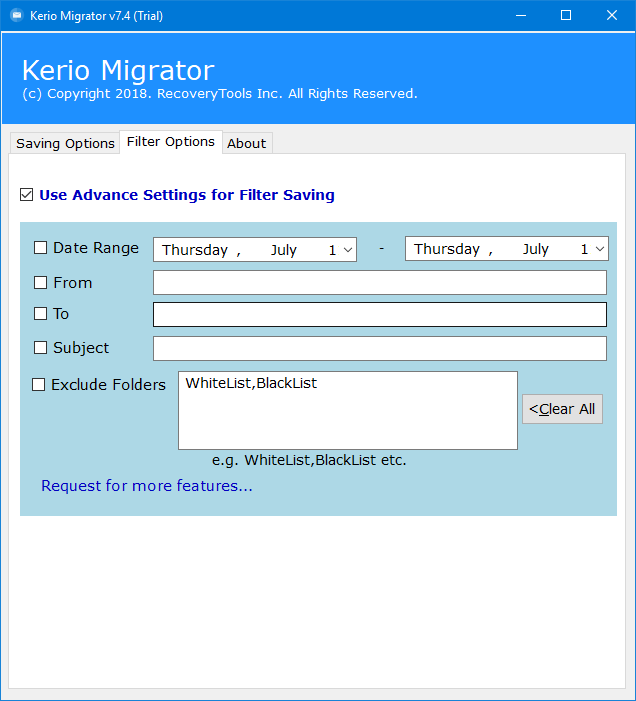Tick the From filter checkbox
Image resolution: width=636 pixels, height=701 pixels.
click(x=41, y=283)
